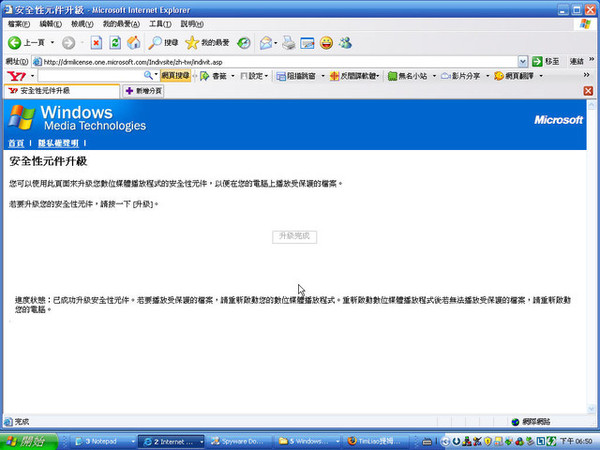
Task: Print the page with the printer icon
Action: [x=289, y=43]
